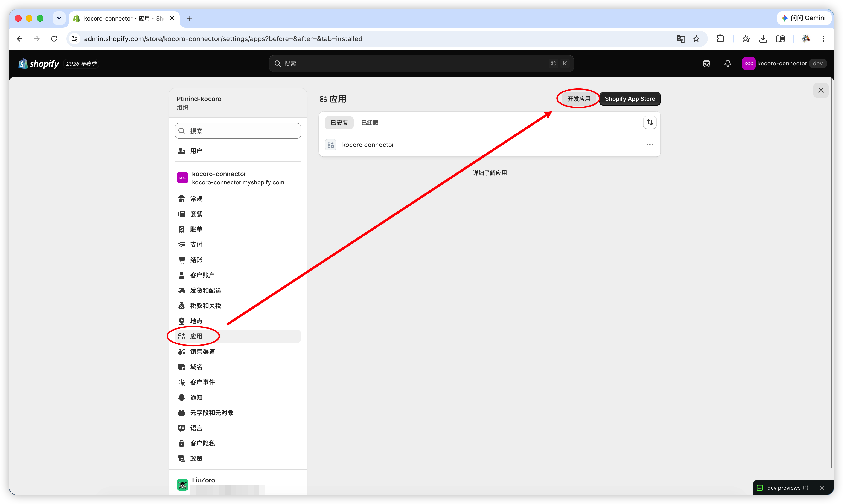Reload the current page
Viewport: 843px width, 504px height.
[54, 39]
